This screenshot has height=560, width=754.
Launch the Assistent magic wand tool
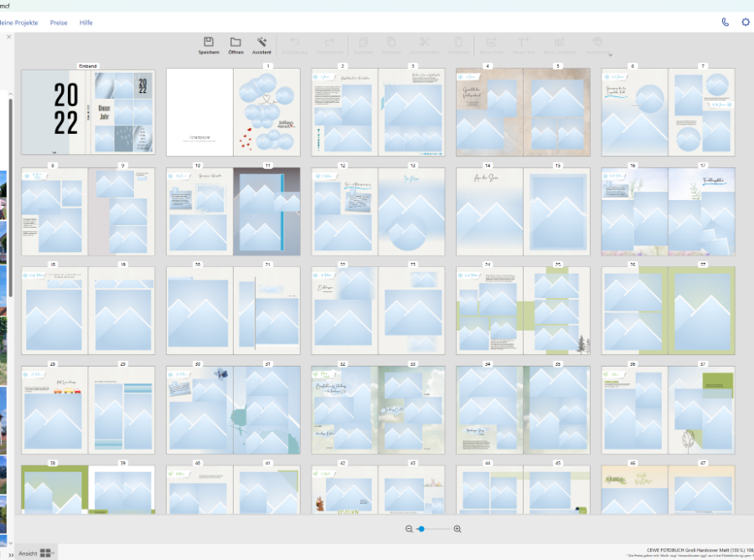click(261, 42)
